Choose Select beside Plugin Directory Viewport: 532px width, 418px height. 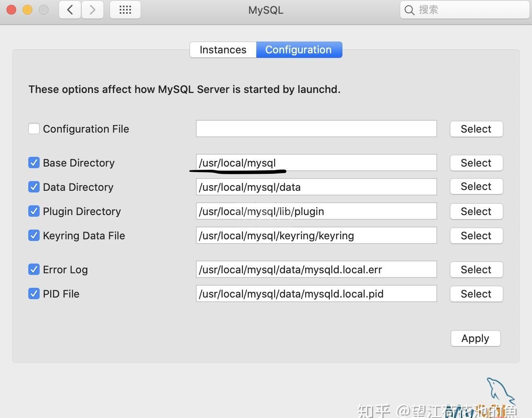pos(476,211)
